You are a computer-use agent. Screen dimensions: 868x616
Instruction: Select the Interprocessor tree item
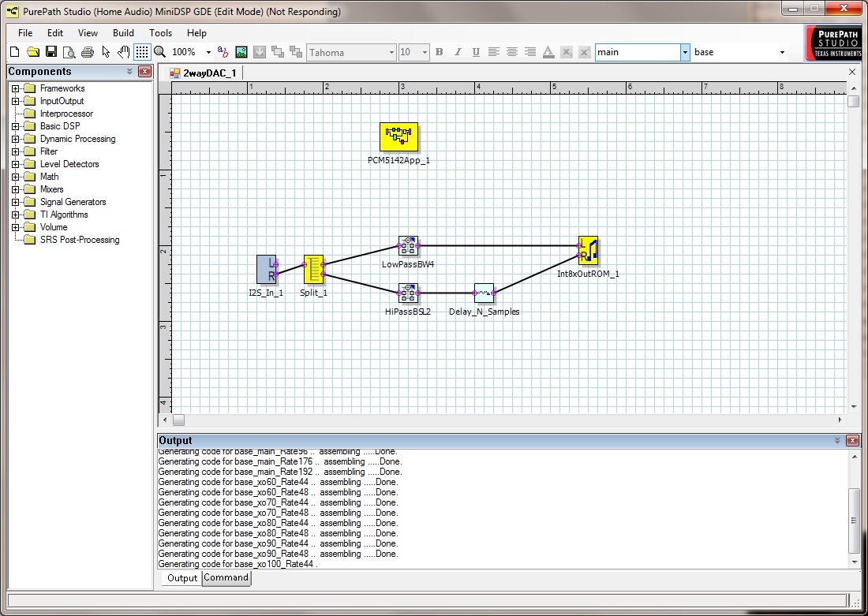[66, 114]
